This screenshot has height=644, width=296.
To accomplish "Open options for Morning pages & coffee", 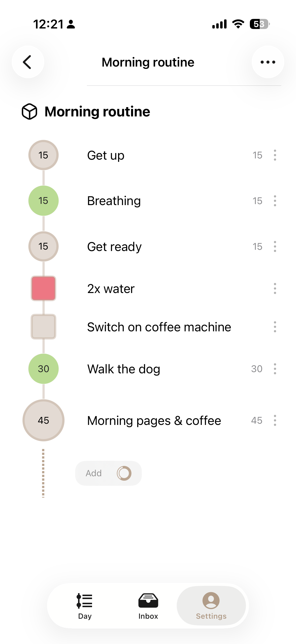I will pyautogui.click(x=275, y=420).
